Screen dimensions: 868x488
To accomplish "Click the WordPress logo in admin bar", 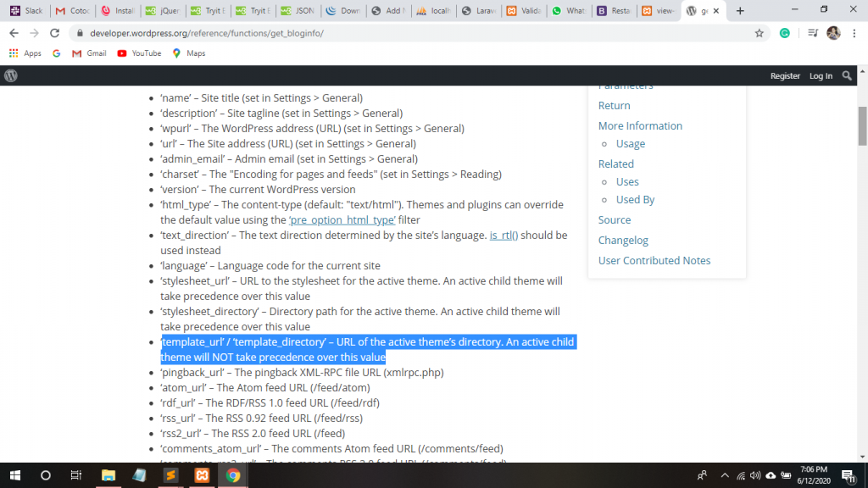I will (x=11, y=75).
